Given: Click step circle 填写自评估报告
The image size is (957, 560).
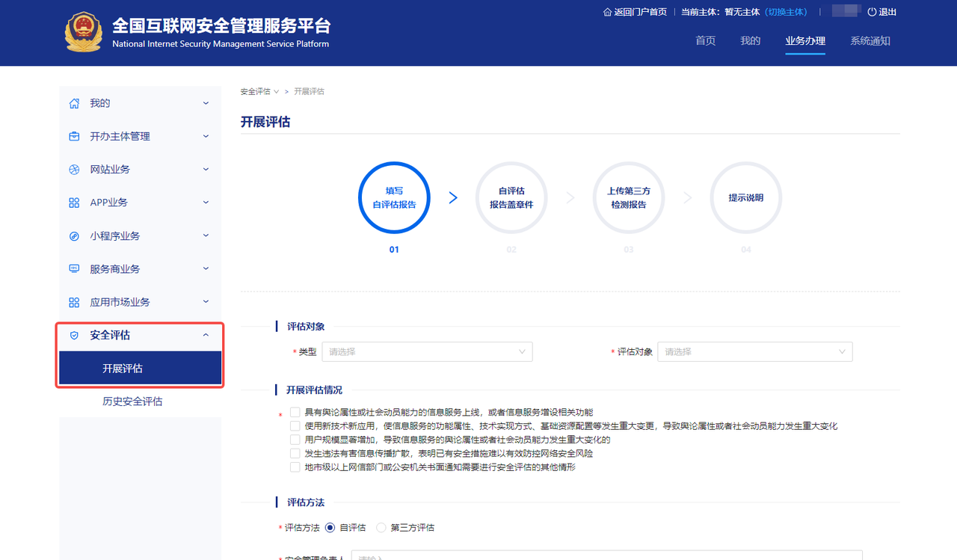Looking at the screenshot, I should click(394, 197).
